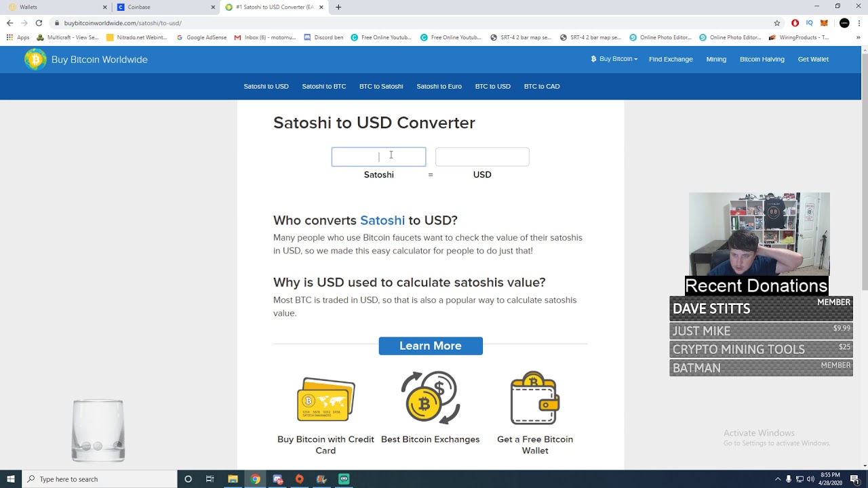Screen dimensions: 868x488
Task: Click the Bitcoin exchanges coin image
Action: coord(431,398)
